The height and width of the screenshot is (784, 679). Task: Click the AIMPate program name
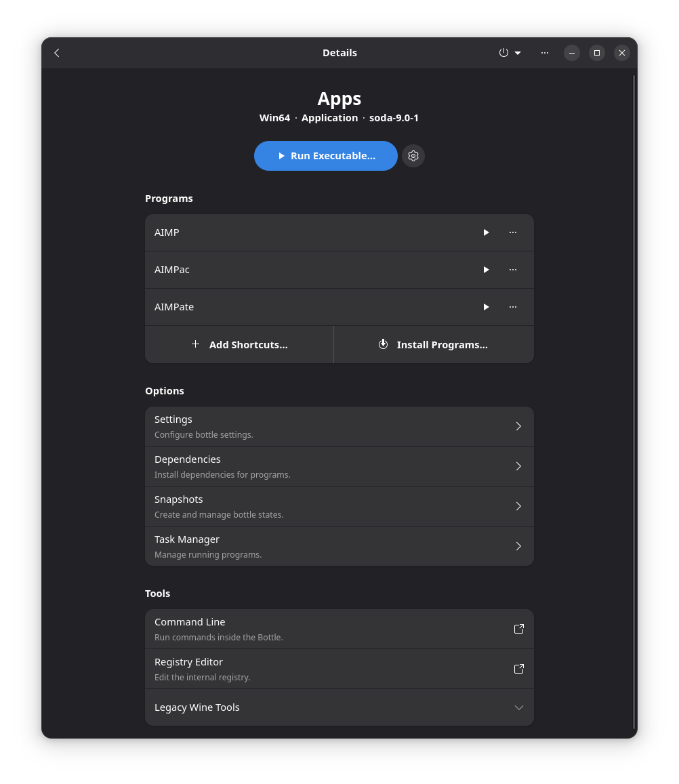pyautogui.click(x=174, y=307)
